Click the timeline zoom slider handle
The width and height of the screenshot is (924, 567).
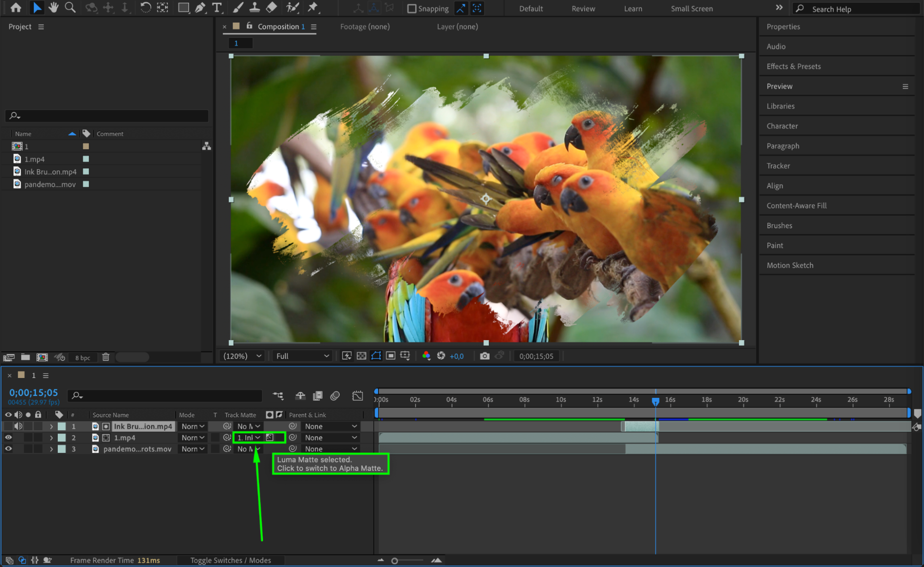pyautogui.click(x=394, y=561)
